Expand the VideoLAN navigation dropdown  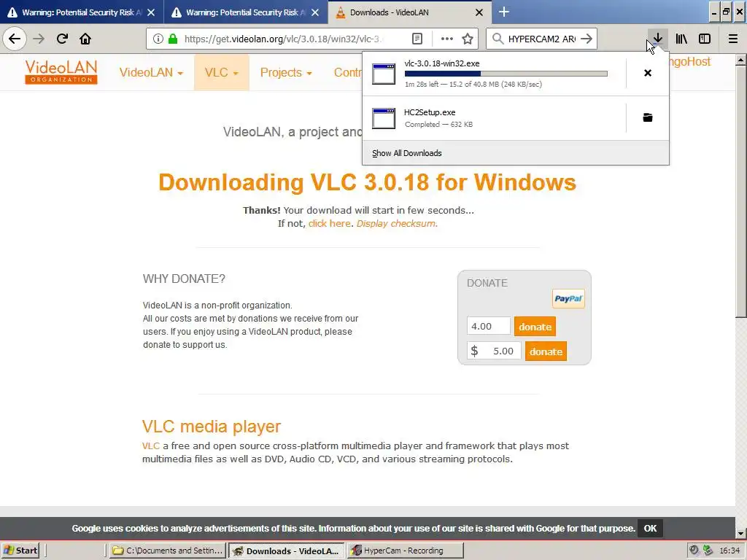tap(151, 72)
